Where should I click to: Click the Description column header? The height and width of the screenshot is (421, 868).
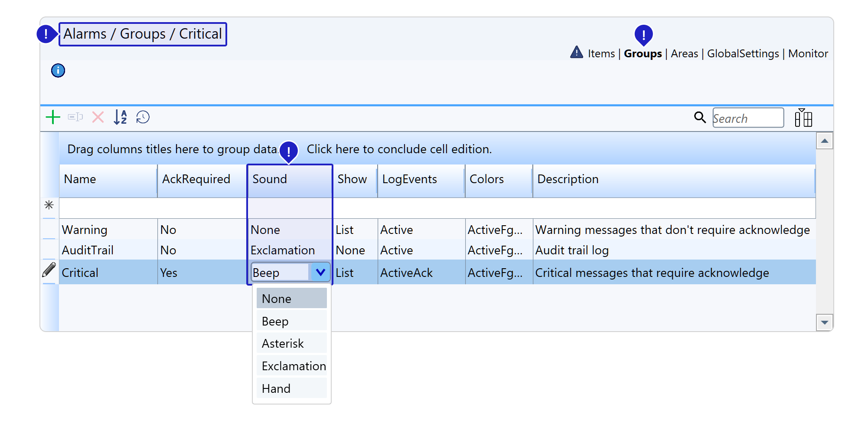point(568,179)
